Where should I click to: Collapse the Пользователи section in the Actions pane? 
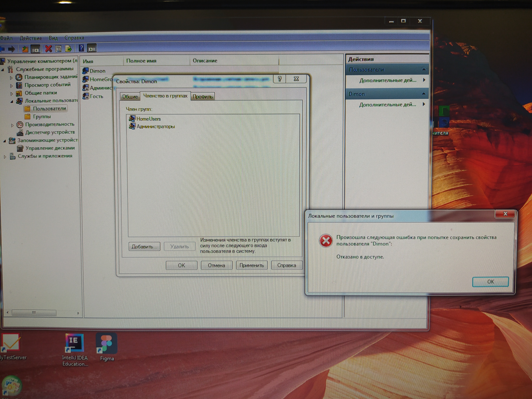click(424, 70)
